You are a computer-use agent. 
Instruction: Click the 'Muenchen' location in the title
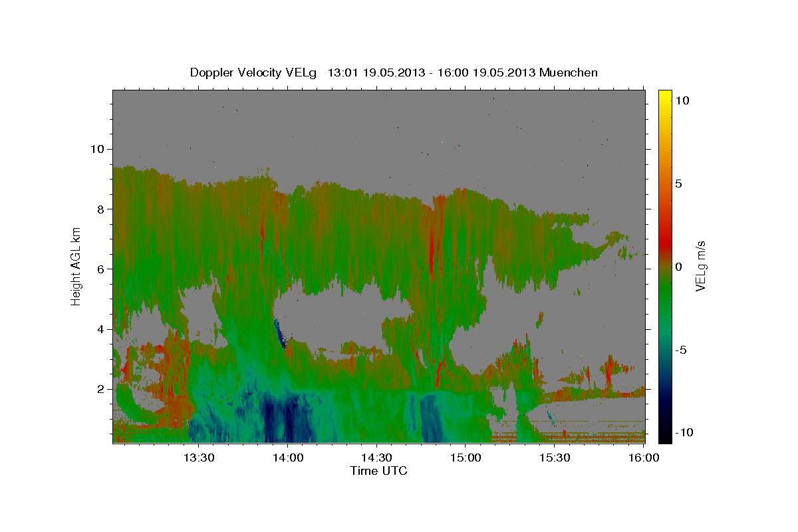tap(569, 72)
